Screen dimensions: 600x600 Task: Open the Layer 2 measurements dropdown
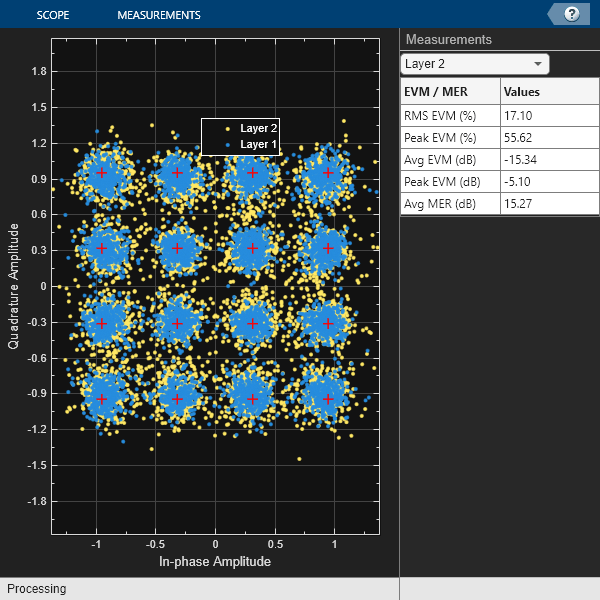pos(475,64)
